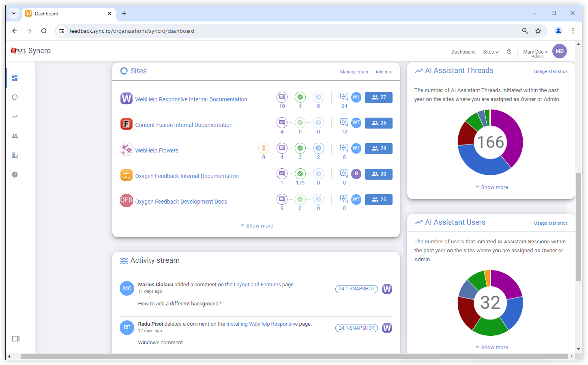Click the browser address bar URL

(x=132, y=31)
